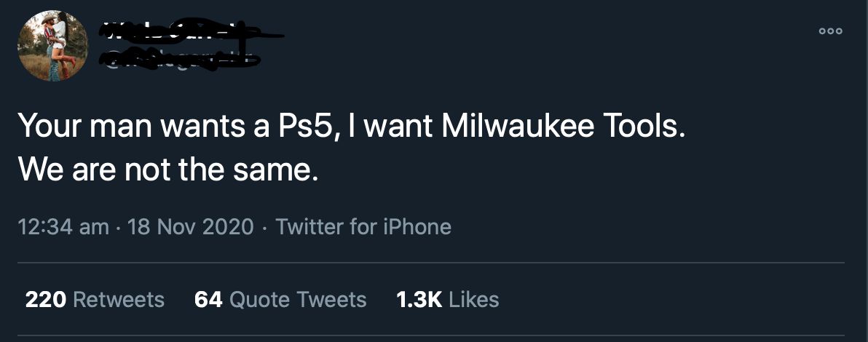This screenshot has width=868, height=342.
Task: Open the Twitter for iPhone source link
Action: tap(363, 227)
